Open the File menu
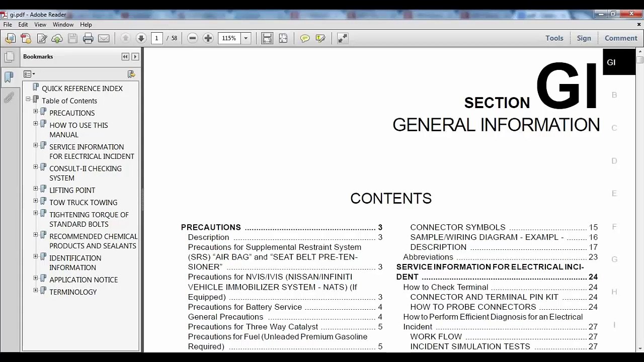The width and height of the screenshot is (644, 362). point(8,25)
